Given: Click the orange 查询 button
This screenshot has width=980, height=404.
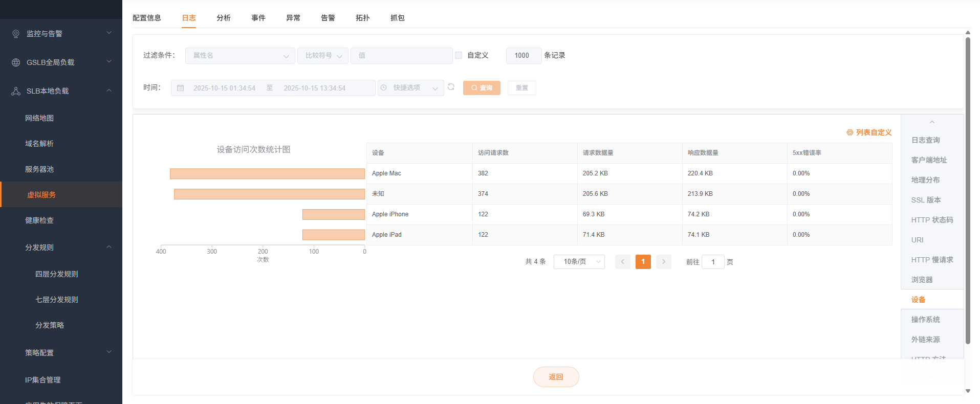Looking at the screenshot, I should [x=482, y=88].
